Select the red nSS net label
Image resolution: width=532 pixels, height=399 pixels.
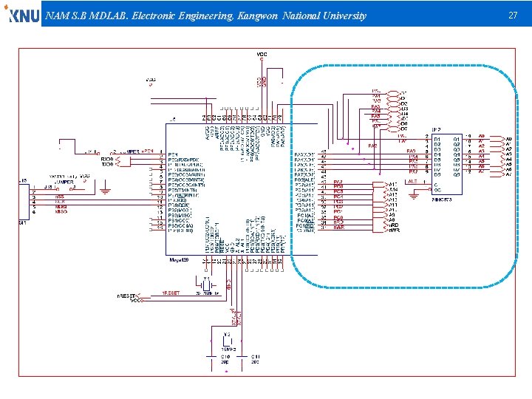tap(59, 197)
